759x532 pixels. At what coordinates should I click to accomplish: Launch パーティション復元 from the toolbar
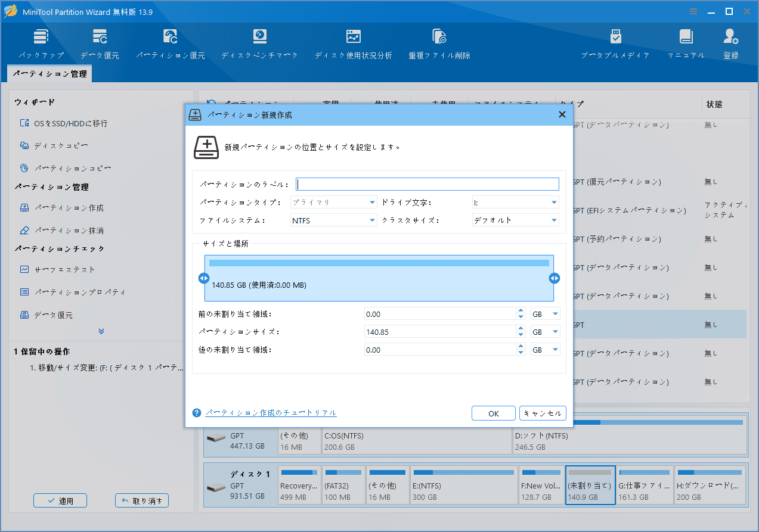point(170,43)
